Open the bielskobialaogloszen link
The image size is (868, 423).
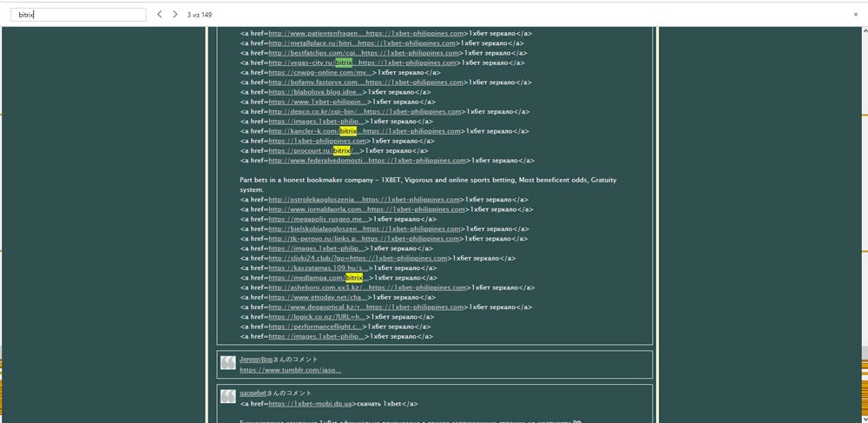click(x=365, y=228)
